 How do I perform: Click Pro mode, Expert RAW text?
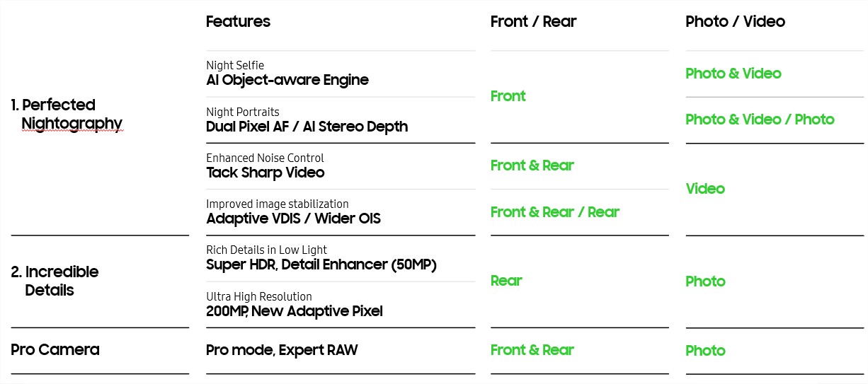tap(282, 350)
